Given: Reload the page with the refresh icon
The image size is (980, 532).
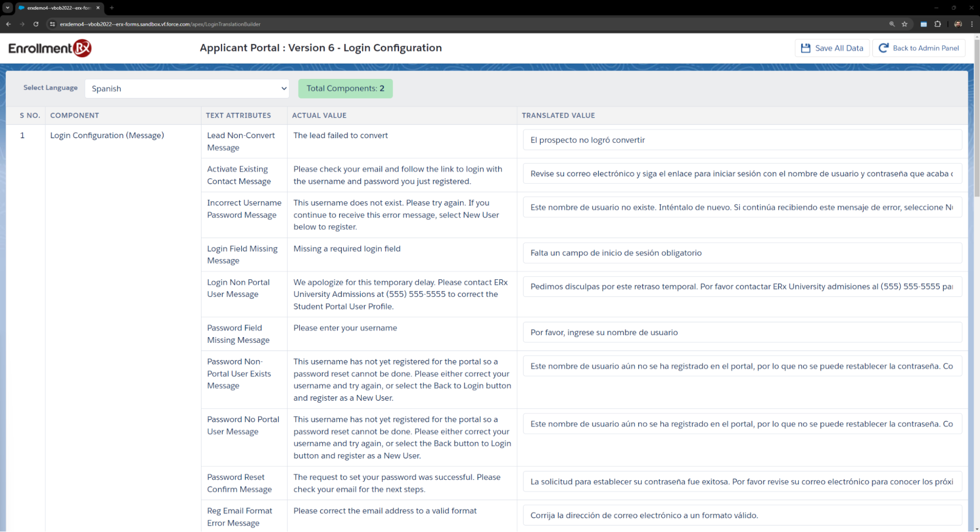Looking at the screenshot, I should point(36,24).
